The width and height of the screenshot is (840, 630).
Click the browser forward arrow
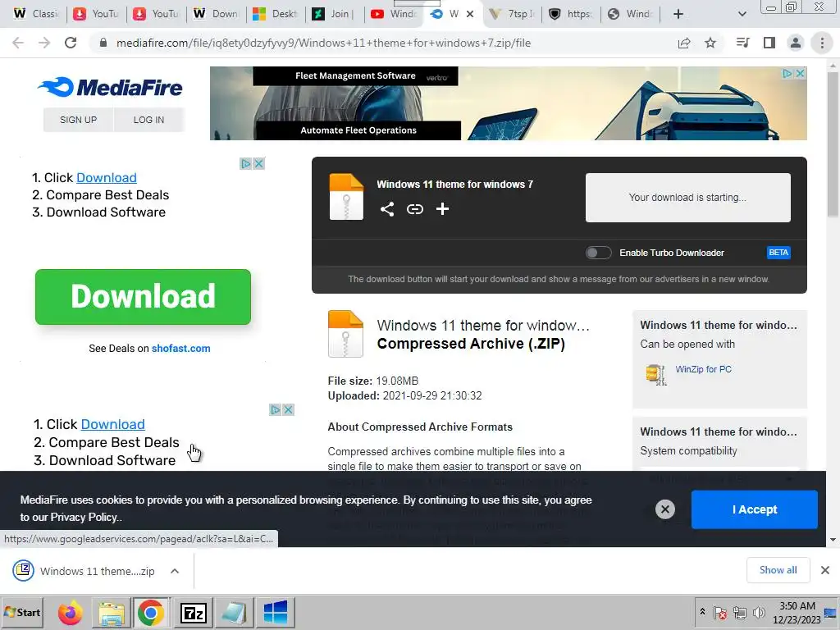[44, 43]
